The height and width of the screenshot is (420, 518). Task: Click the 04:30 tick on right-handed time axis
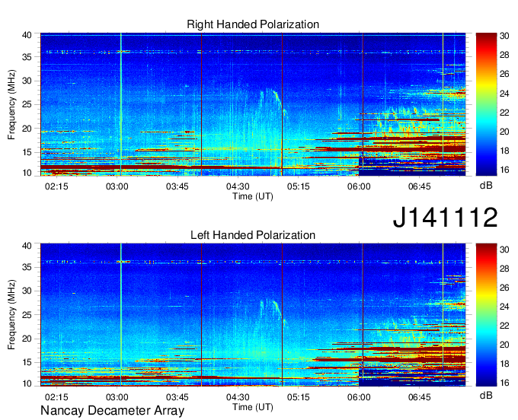238,186
